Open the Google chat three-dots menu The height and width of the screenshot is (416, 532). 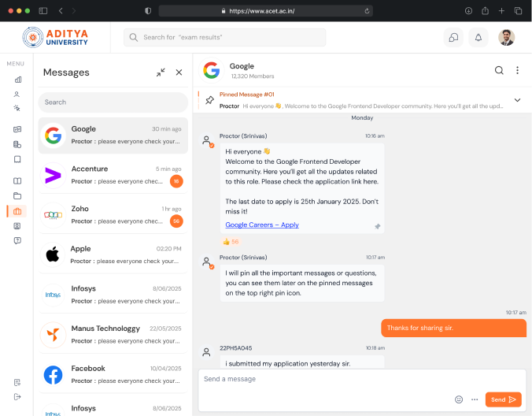pyautogui.click(x=517, y=70)
